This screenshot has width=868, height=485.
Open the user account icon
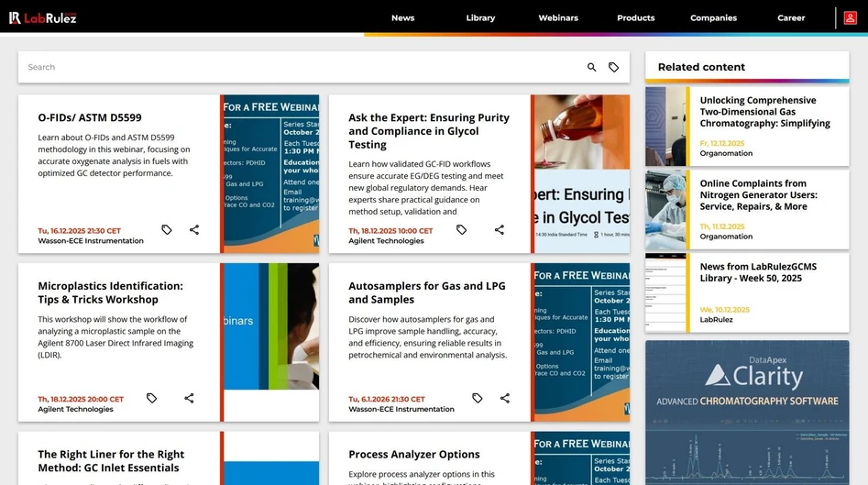tap(850, 17)
